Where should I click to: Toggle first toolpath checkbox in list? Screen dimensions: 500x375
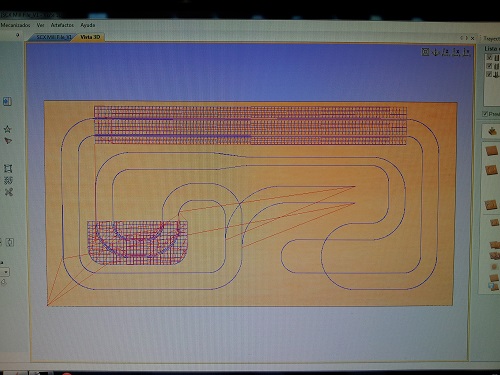(489, 58)
